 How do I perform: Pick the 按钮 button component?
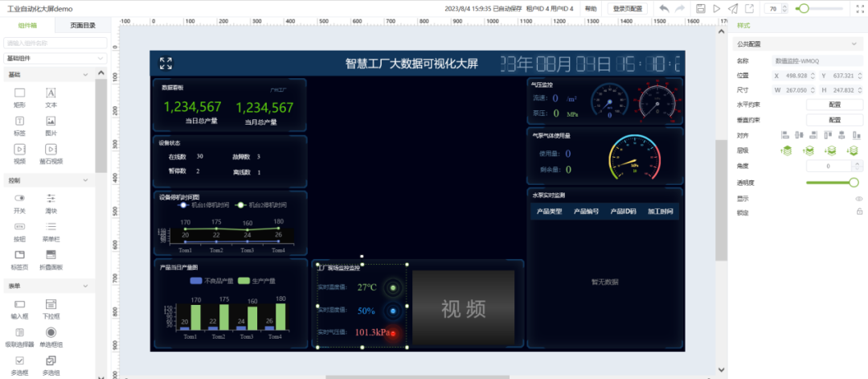tap(19, 233)
